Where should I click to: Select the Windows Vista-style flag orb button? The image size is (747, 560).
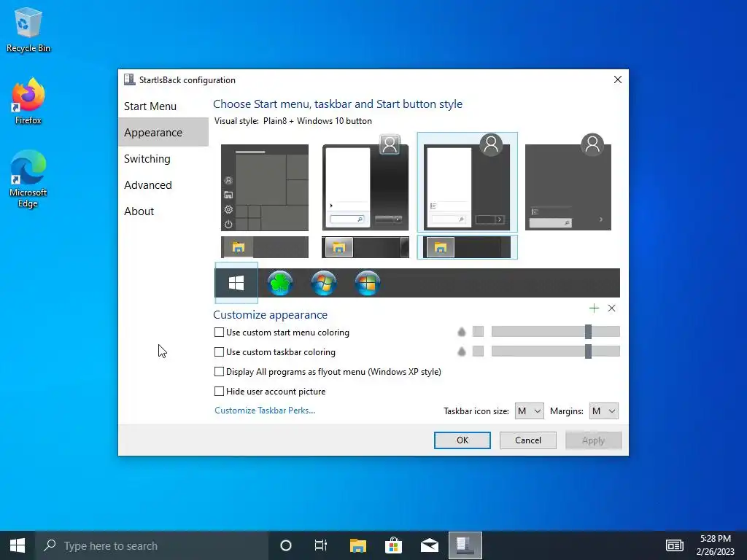[368, 283]
